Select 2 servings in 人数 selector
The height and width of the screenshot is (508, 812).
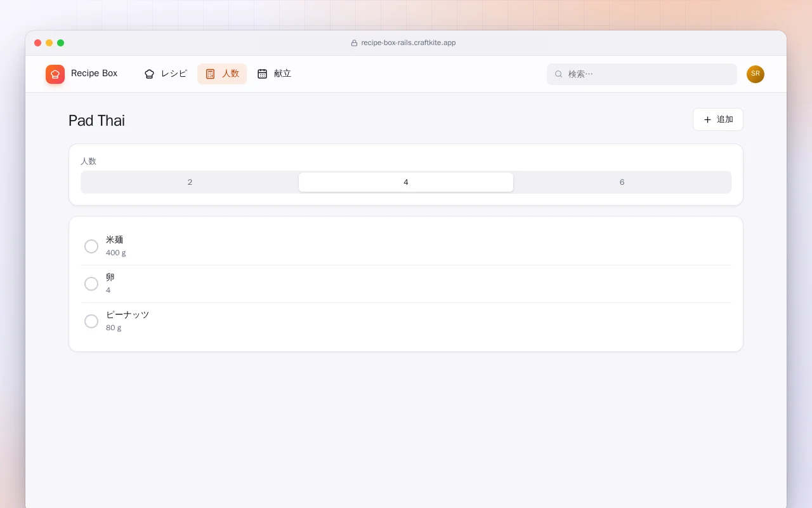coord(190,182)
